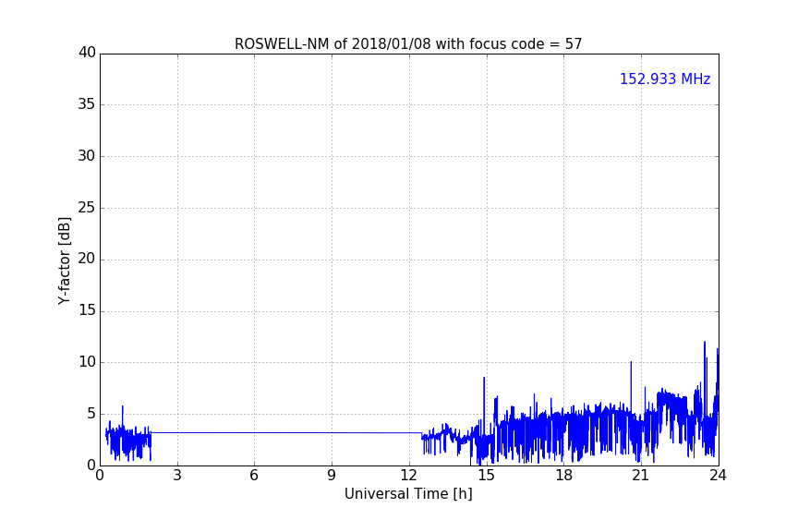Click the blue '152.933 MHz' frequency label
The width and height of the screenshot is (798, 532).
pos(665,79)
